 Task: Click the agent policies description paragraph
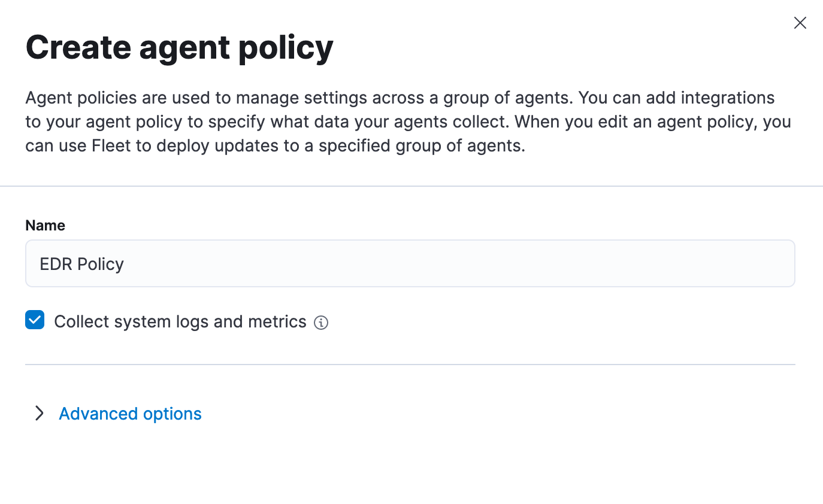pyautogui.click(x=408, y=122)
